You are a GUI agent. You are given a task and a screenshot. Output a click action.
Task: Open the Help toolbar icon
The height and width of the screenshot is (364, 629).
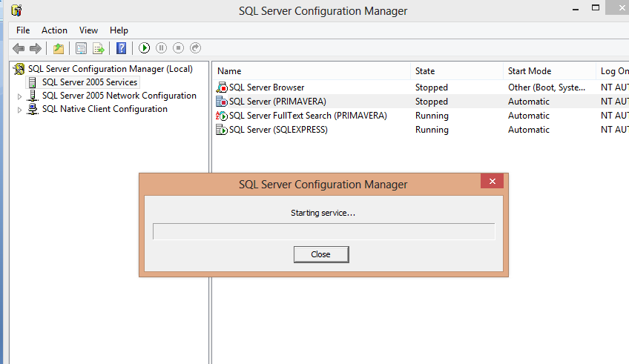point(121,48)
